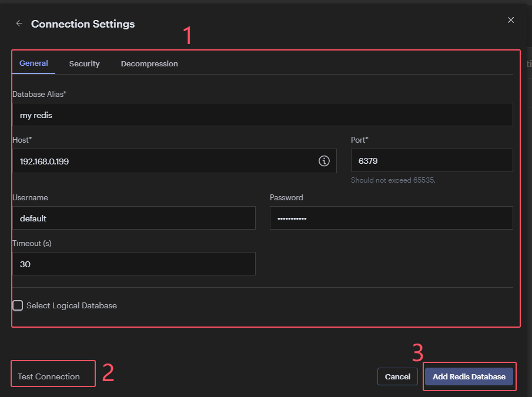Focus the Timeout field showing 30
Image resolution: width=532 pixels, height=397 pixels.
pyautogui.click(x=134, y=264)
